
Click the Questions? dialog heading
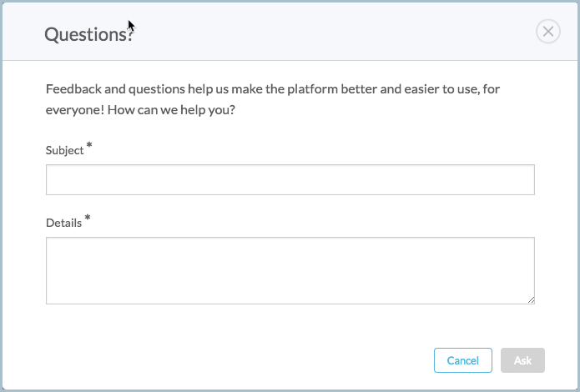pos(88,34)
